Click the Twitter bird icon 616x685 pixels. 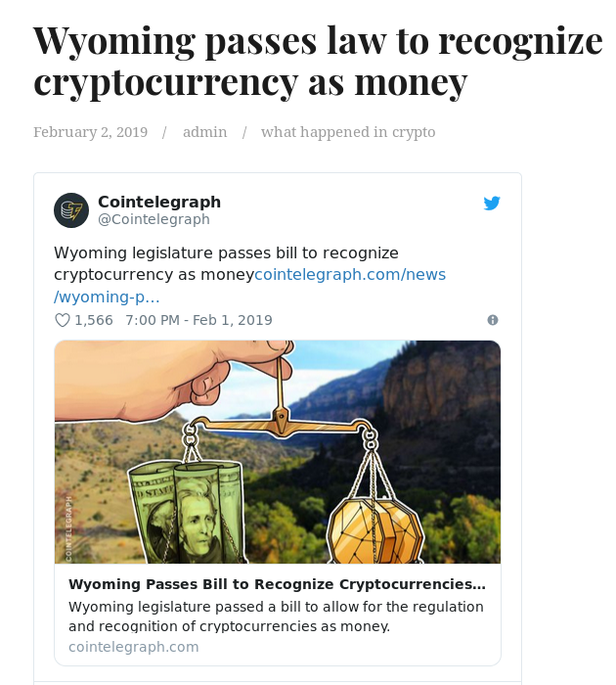[x=492, y=204]
